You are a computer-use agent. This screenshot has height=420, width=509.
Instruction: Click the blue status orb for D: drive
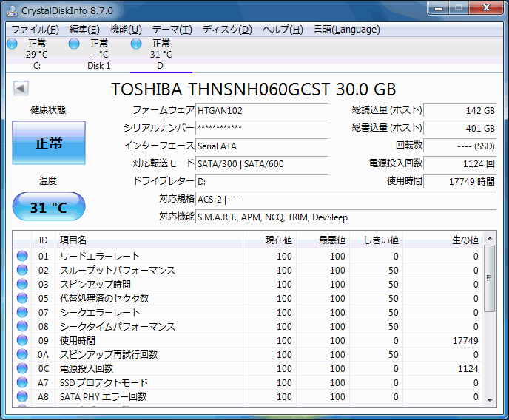pyautogui.click(x=136, y=44)
